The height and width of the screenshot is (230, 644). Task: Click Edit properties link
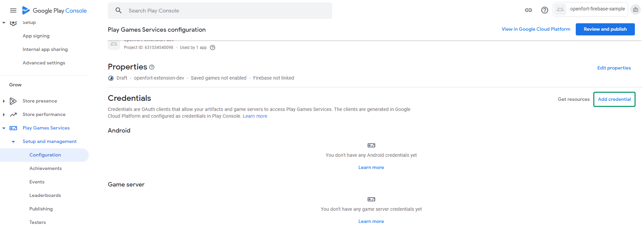click(614, 68)
